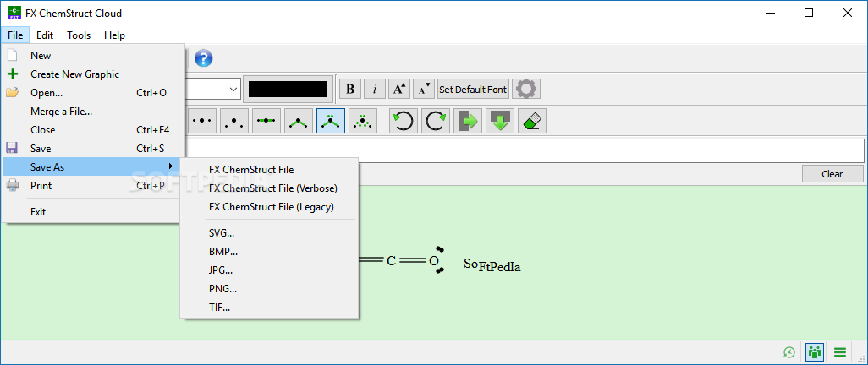Save as FX ChemStruct File (Verbose)
The height and width of the screenshot is (365, 868).
[270, 188]
